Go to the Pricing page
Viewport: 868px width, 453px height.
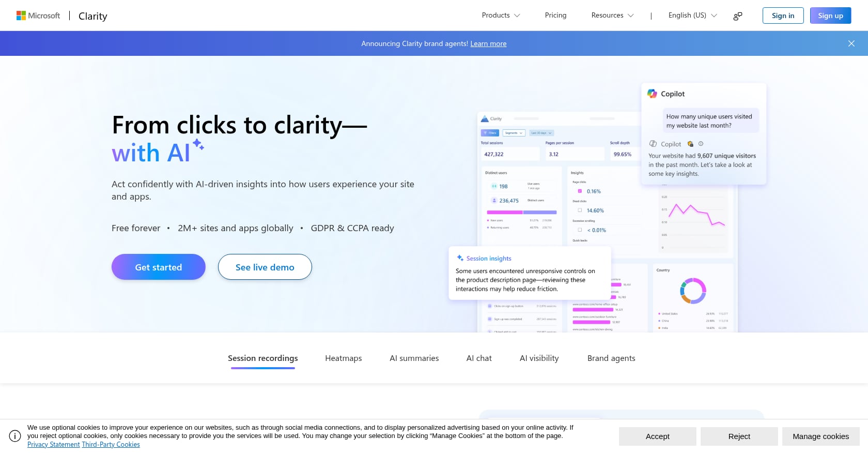coord(555,16)
